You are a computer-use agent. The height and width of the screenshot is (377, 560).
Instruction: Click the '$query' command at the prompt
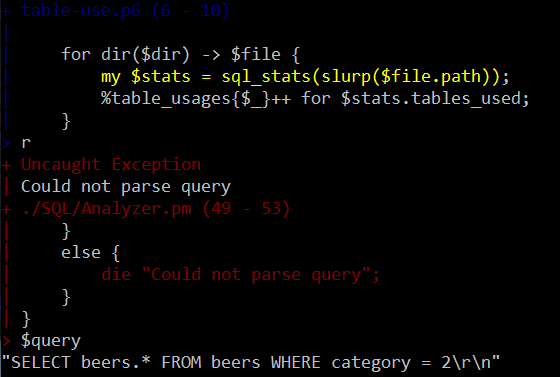[51, 341]
